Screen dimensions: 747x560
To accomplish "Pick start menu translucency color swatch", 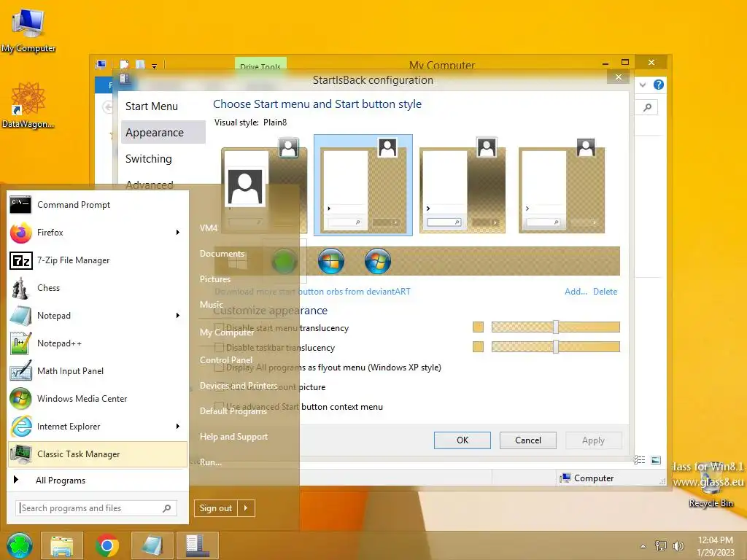I will (x=478, y=327).
